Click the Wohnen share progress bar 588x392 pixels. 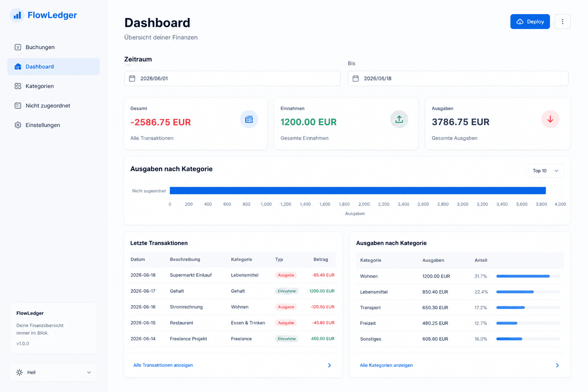point(528,276)
